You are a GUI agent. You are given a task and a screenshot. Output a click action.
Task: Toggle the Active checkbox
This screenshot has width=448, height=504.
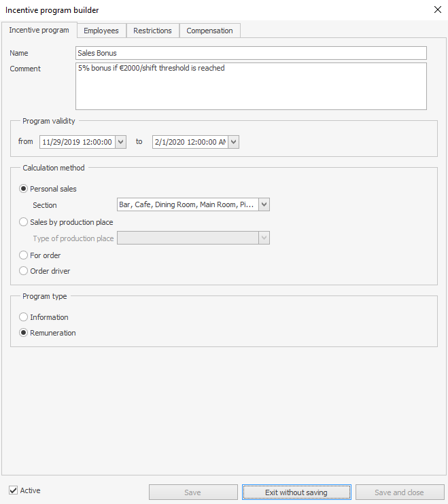(x=14, y=490)
